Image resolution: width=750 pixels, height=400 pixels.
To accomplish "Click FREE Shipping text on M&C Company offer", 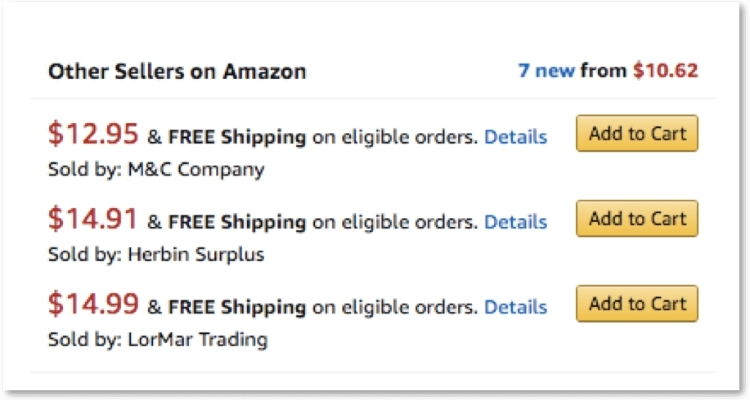I will click(x=237, y=137).
